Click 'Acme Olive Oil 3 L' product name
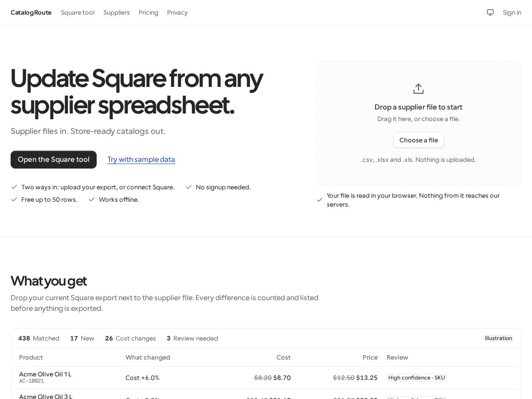The height and width of the screenshot is (399, 532). pyautogui.click(x=46, y=396)
